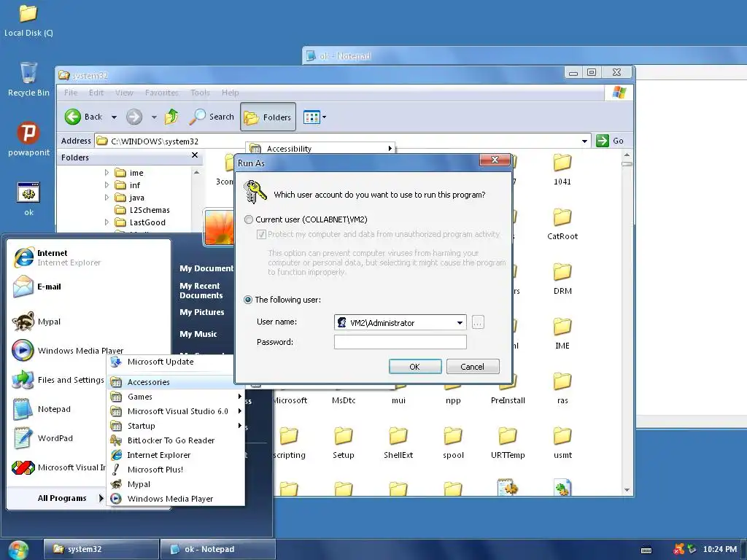
Task: Click the Go button beside address bar
Action: (611, 141)
